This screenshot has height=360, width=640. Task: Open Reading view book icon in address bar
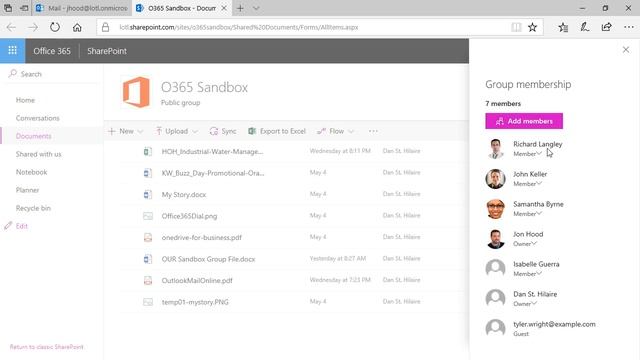[516, 27]
